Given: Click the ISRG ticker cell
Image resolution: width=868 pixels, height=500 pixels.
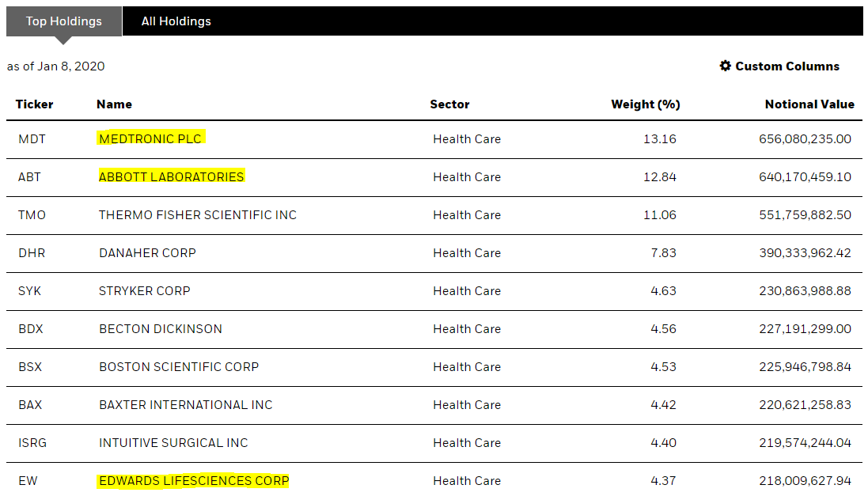Looking at the screenshot, I should point(32,443).
